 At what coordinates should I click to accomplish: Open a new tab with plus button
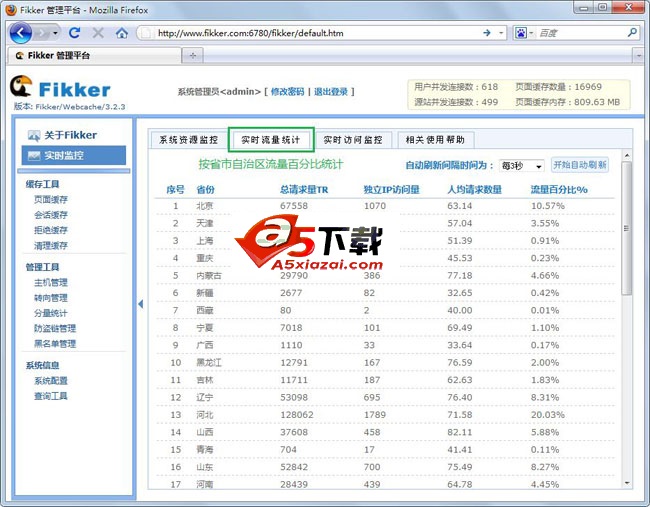(193, 55)
